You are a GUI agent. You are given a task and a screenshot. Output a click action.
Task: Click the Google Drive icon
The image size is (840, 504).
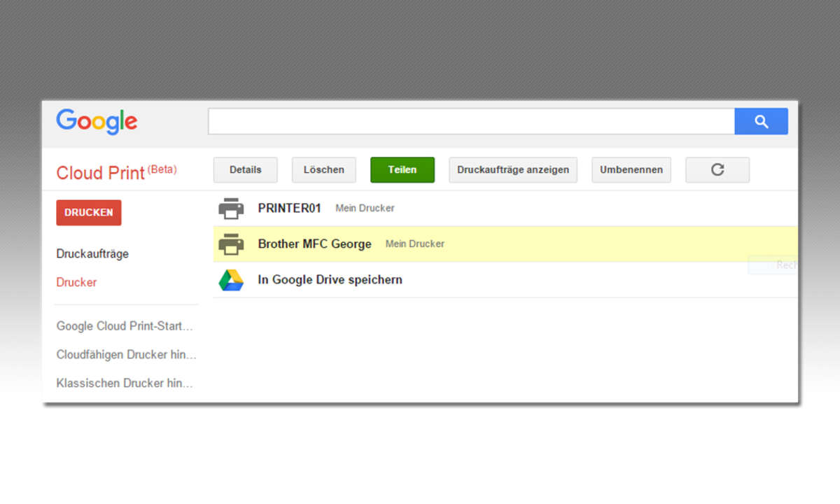231,280
